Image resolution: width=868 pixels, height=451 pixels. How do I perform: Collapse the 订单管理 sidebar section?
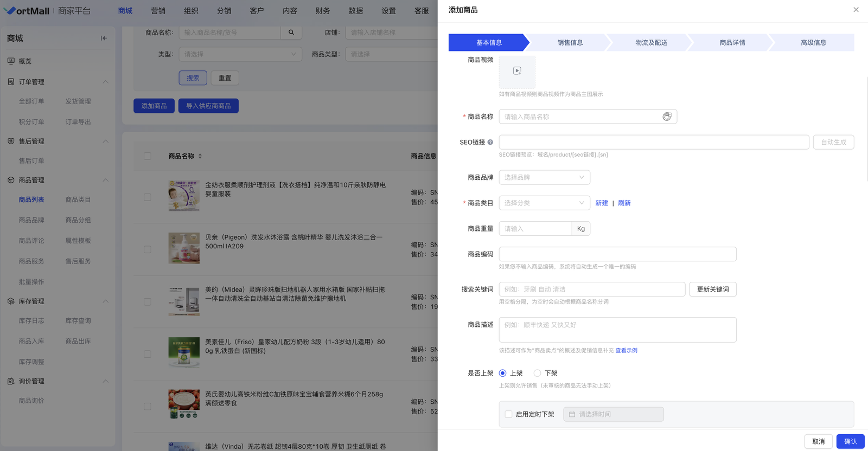105,82
